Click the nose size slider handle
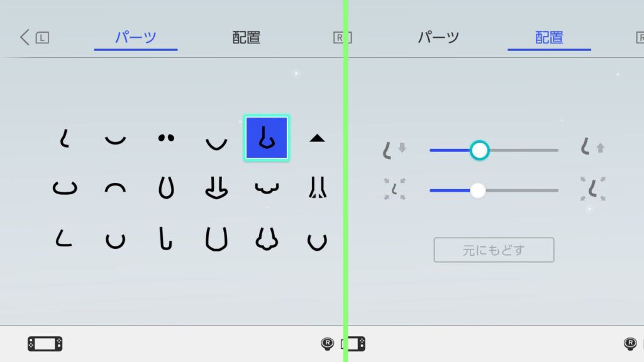This screenshot has width=644, height=362. pos(478,190)
